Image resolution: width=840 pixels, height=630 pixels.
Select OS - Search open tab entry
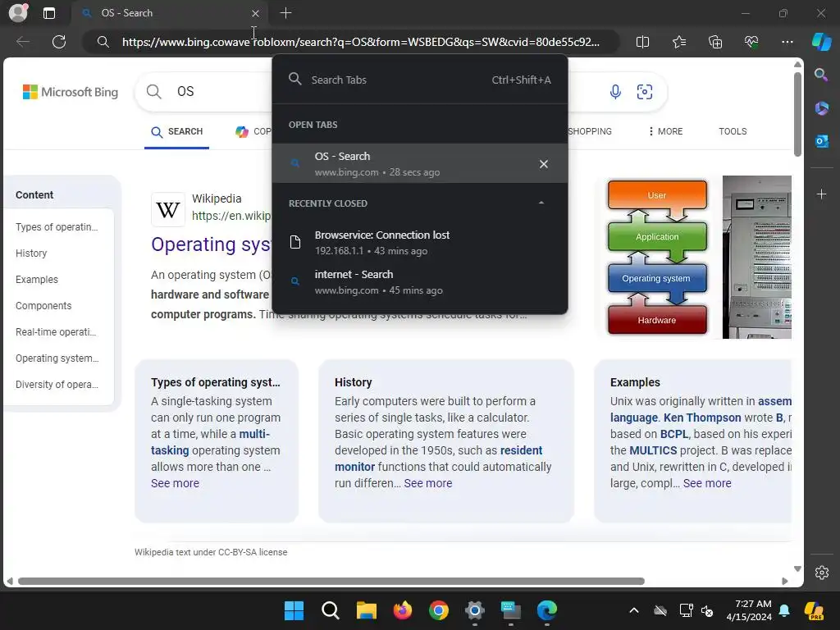[x=420, y=163]
